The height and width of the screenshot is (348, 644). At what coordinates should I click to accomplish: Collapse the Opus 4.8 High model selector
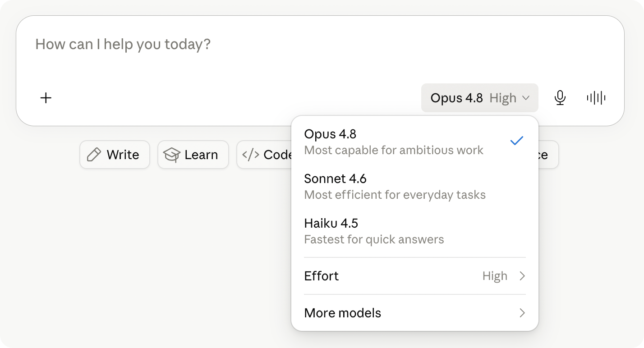480,98
